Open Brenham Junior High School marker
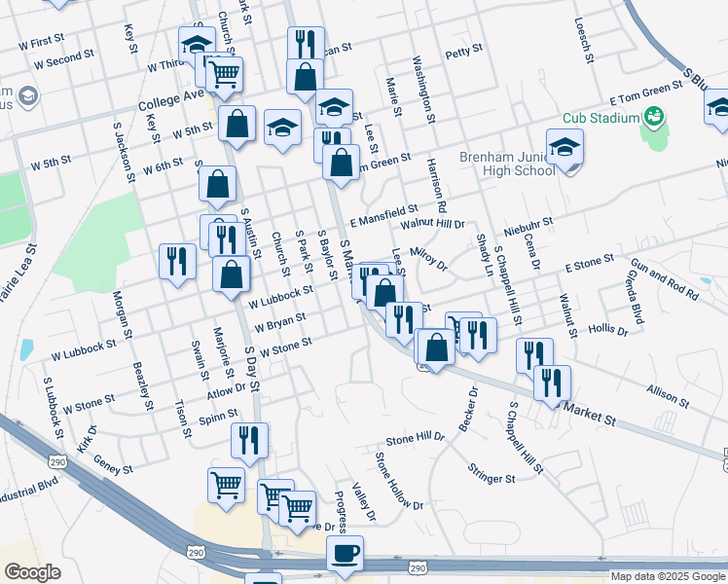Image resolution: width=728 pixels, height=584 pixels. point(564,148)
